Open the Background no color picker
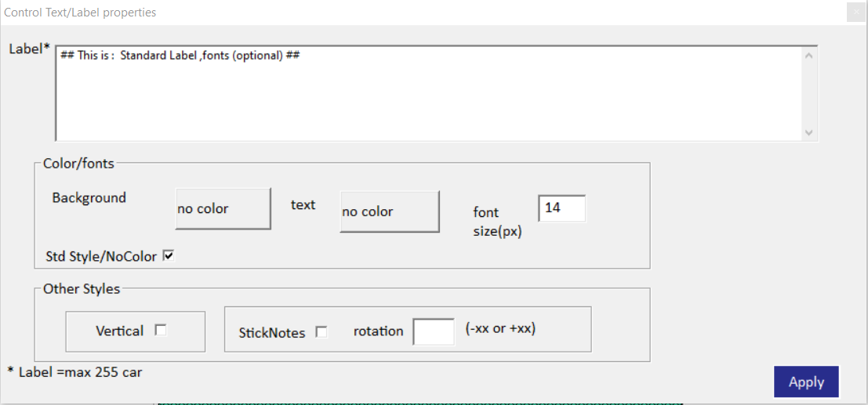 pyautogui.click(x=223, y=208)
